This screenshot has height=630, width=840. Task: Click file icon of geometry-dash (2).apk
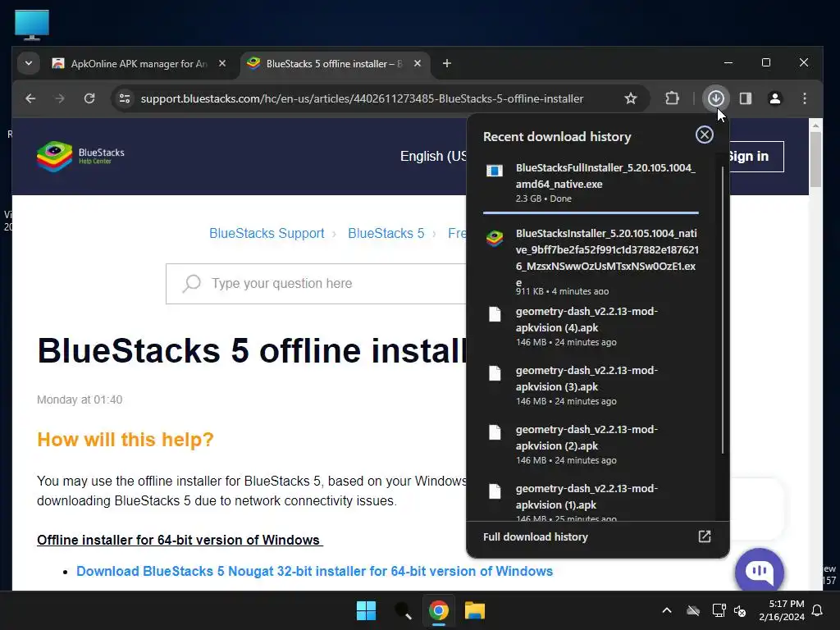495,432
